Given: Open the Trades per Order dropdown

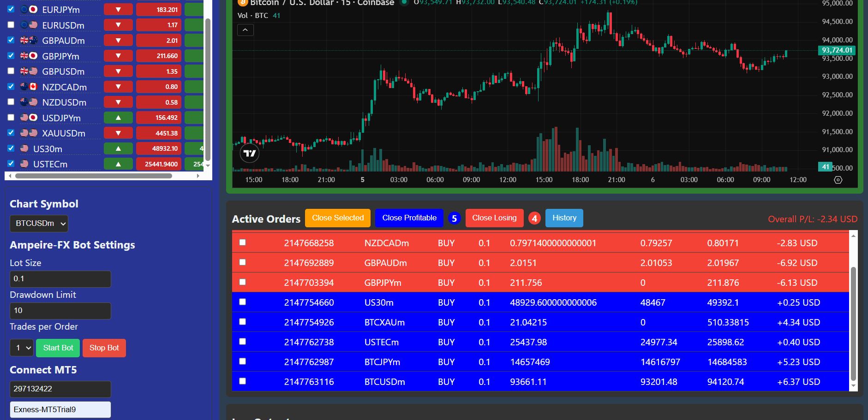Looking at the screenshot, I should pyautogui.click(x=21, y=348).
